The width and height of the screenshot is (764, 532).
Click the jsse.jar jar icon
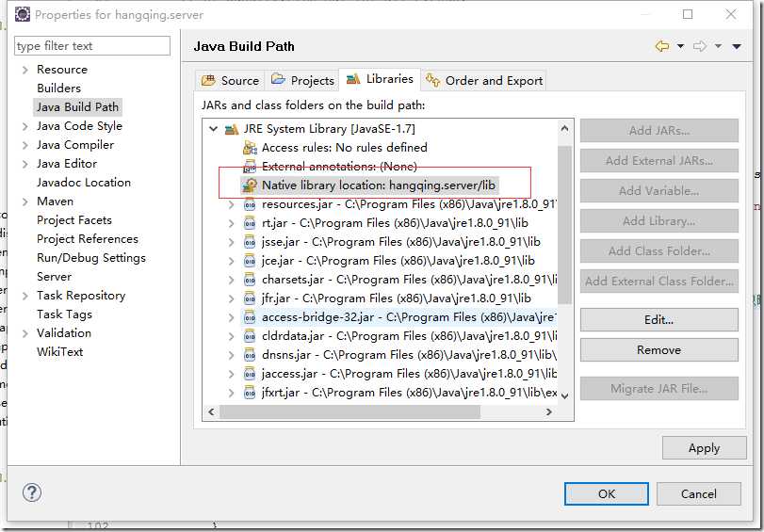coord(250,242)
